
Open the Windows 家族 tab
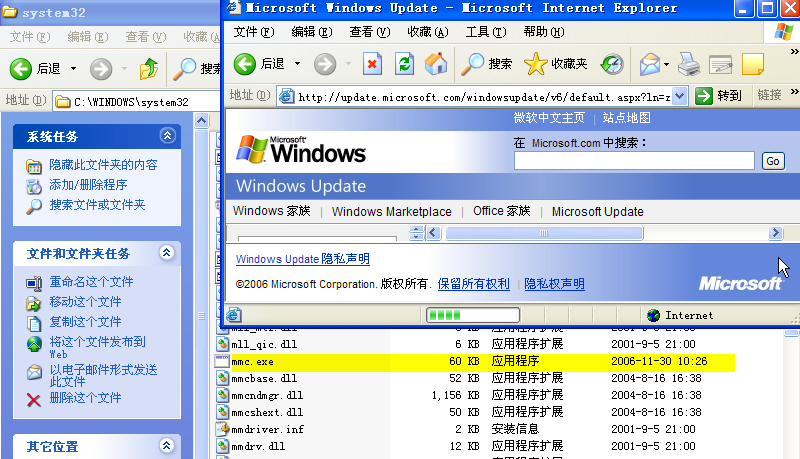(x=271, y=211)
